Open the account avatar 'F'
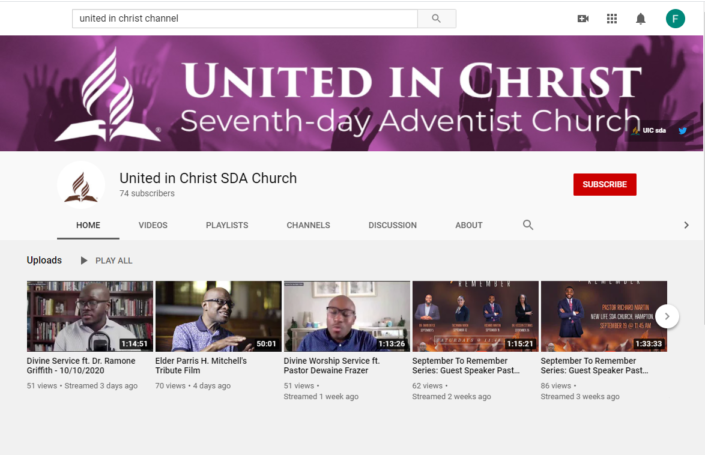The height and width of the screenshot is (455, 705). (x=675, y=18)
